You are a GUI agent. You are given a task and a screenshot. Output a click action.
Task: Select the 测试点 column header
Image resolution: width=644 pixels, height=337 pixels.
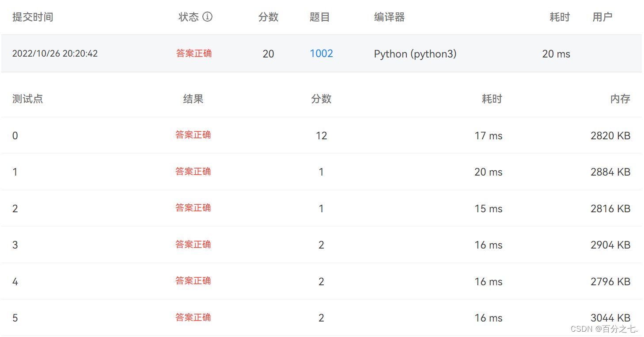[x=27, y=99]
